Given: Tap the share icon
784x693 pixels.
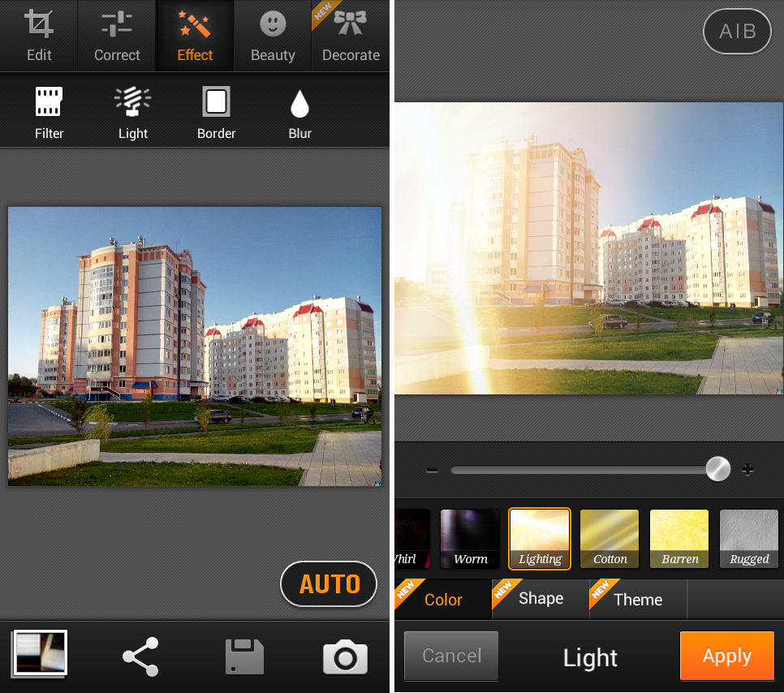Looking at the screenshot, I should pyautogui.click(x=140, y=656).
